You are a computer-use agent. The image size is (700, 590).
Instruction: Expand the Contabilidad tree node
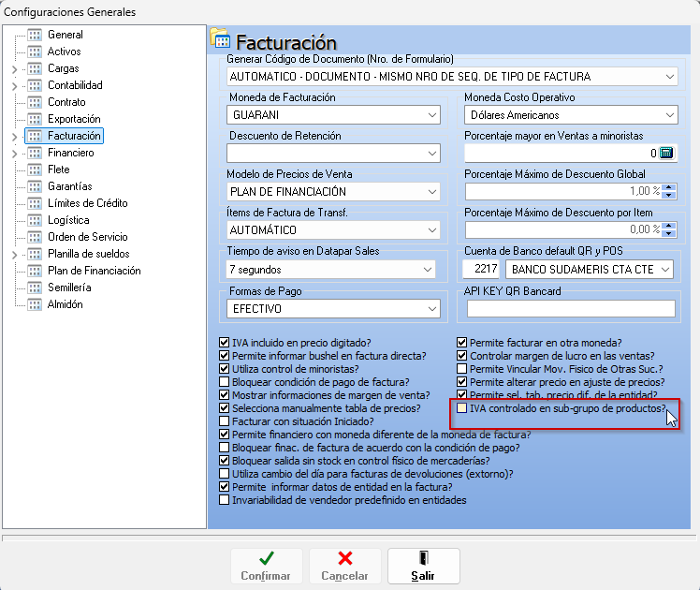click(14, 86)
